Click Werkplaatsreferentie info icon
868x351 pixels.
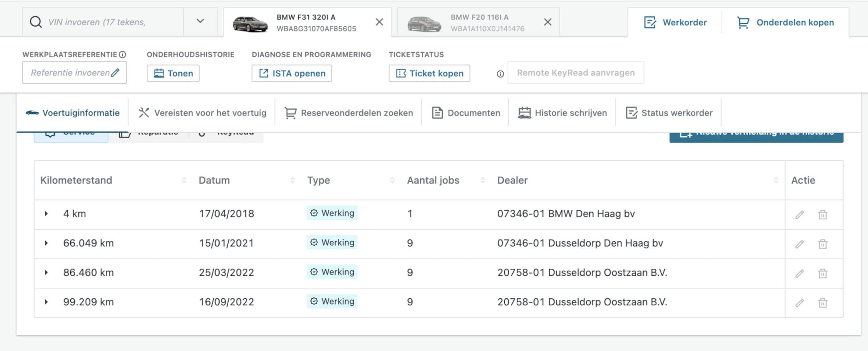123,54
